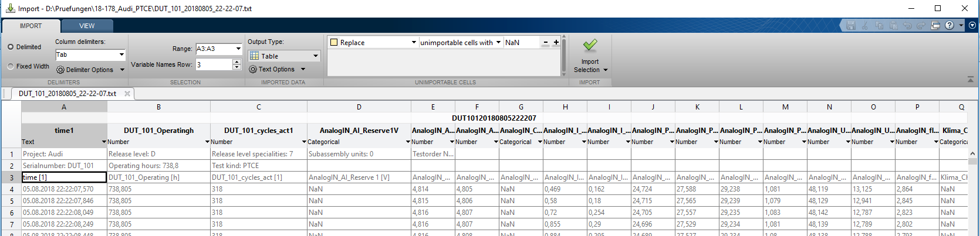Click the yellow Replace color swatch
Viewport: 980px width, 236px height.
334,42
